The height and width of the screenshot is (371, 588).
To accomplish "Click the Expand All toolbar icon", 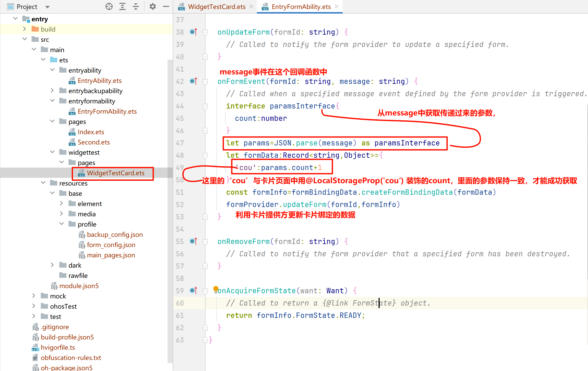I will [x=122, y=7].
